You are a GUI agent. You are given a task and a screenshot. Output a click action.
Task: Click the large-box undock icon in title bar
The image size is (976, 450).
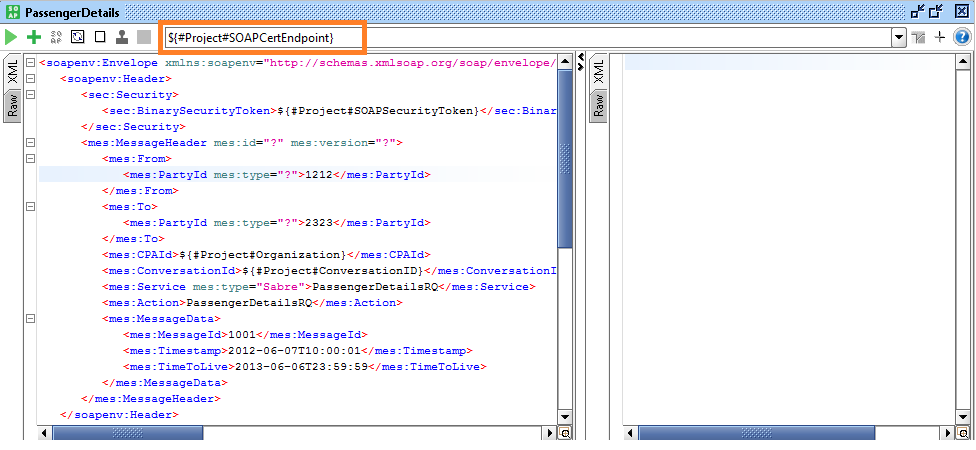[x=938, y=11]
